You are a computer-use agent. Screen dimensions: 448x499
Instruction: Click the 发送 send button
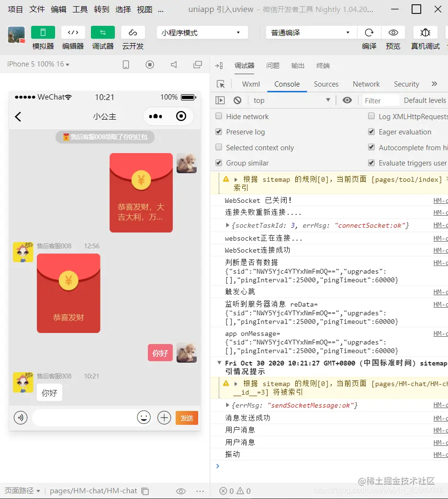(x=186, y=417)
